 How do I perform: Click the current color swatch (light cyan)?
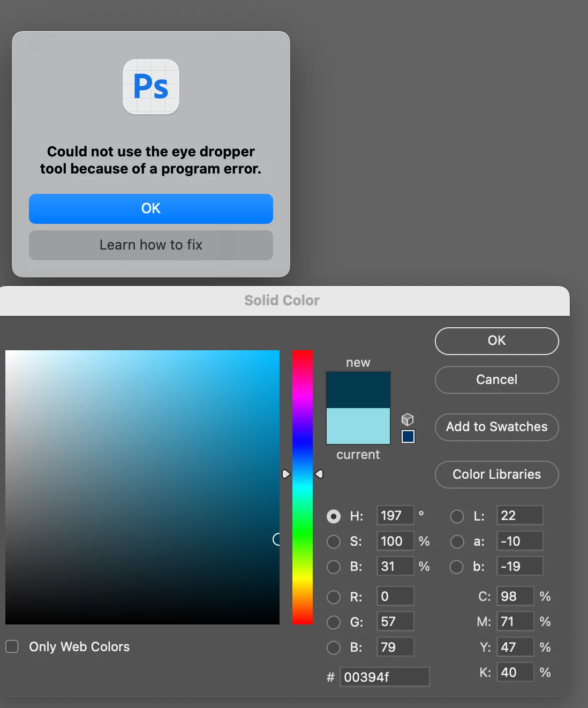coord(358,426)
